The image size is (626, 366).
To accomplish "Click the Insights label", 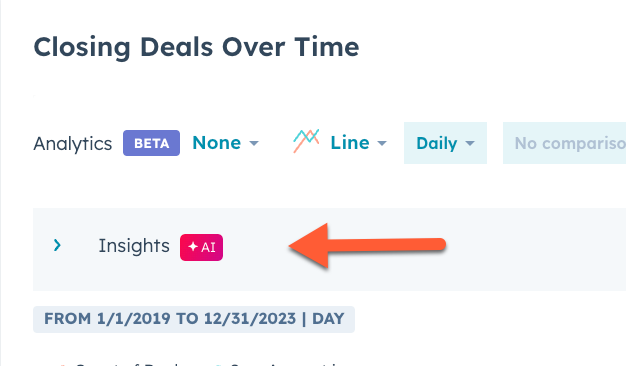I will 134,246.
